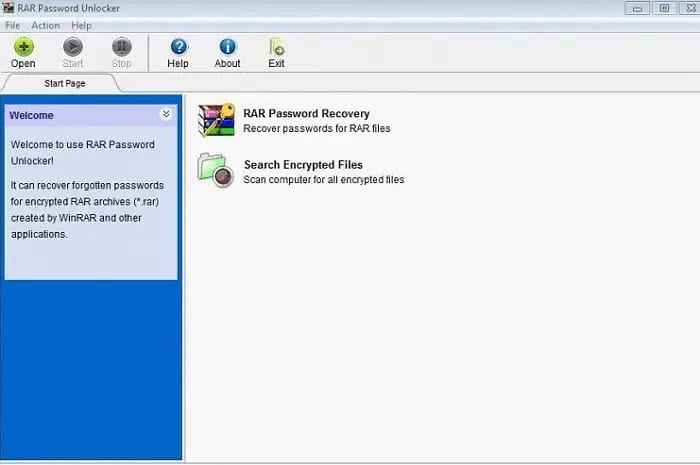Click the 'It can recover forgotten passwords' paragraph
This screenshot has height=465, width=700.
(87, 210)
